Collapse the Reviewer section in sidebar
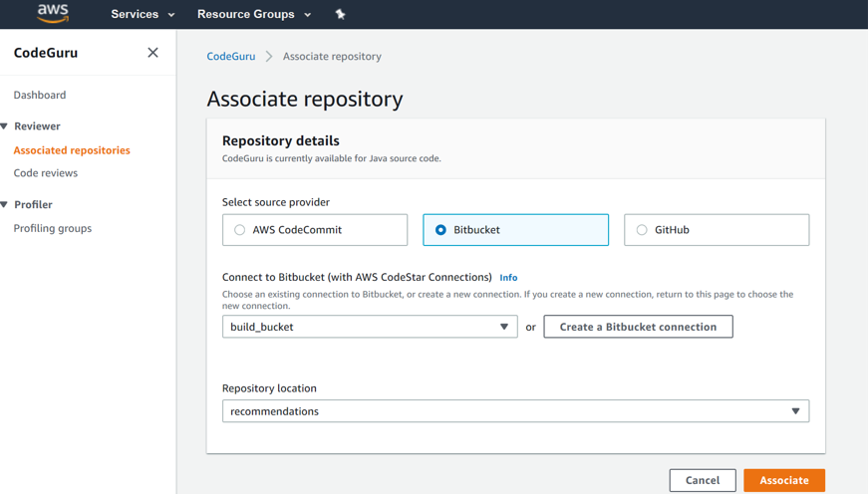868x494 pixels. 5,126
